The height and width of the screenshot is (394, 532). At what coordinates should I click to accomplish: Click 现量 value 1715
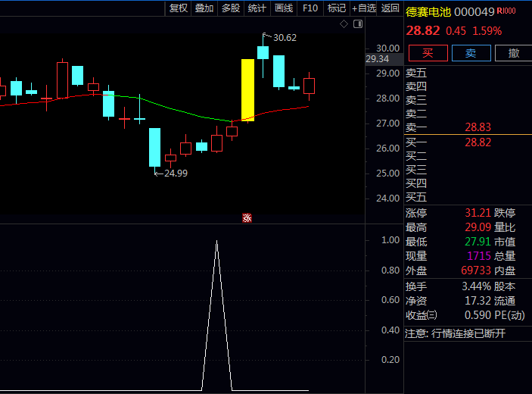[479, 256]
